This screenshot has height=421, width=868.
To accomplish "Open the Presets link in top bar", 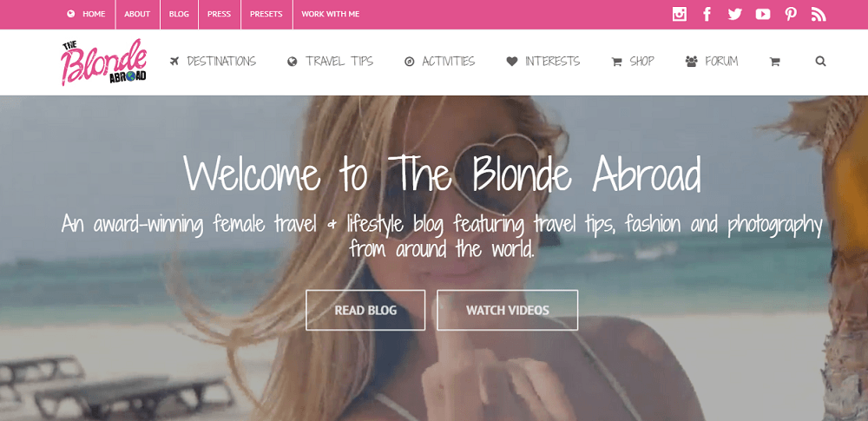I will click(266, 15).
